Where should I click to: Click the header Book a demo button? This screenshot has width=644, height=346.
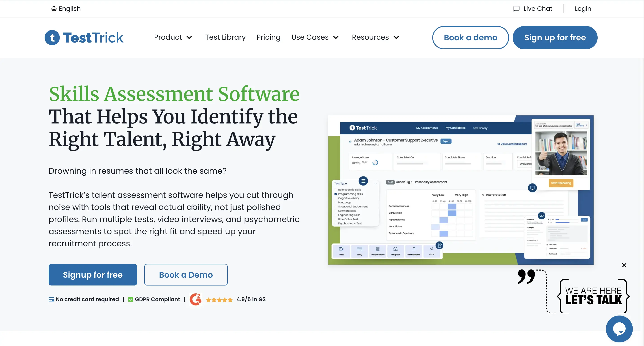tap(470, 37)
